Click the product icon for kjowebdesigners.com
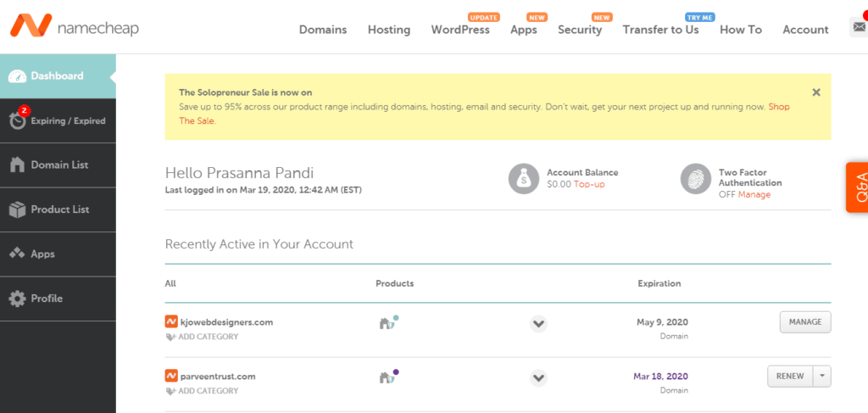The height and width of the screenshot is (413, 868). [389, 322]
